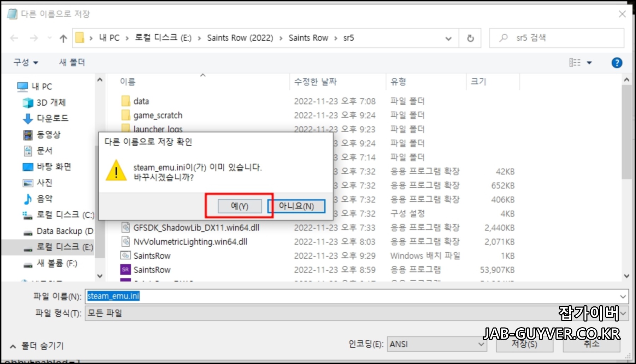636x364 pixels.
Task: Sort by 이름 column header
Action: point(127,82)
